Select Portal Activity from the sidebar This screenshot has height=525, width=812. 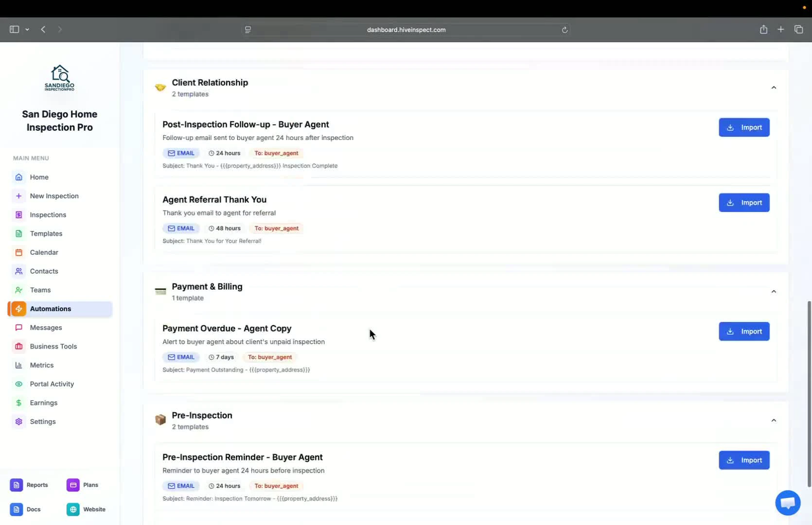point(52,384)
